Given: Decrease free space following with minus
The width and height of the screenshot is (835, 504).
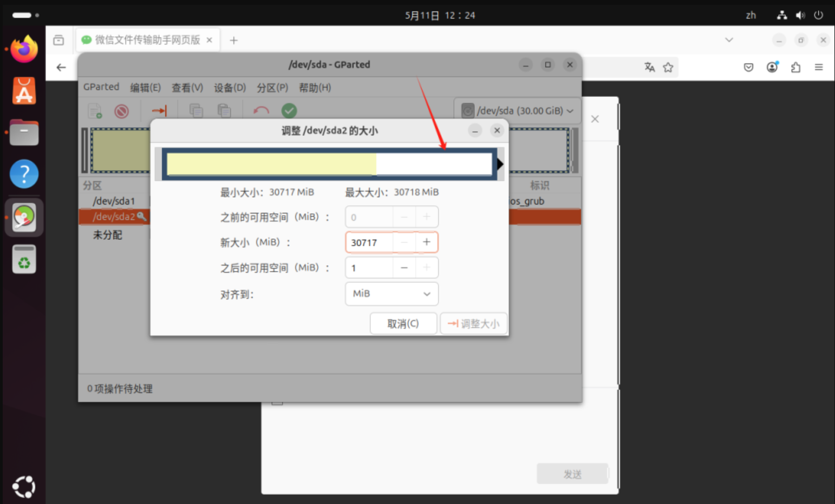Looking at the screenshot, I should (404, 268).
